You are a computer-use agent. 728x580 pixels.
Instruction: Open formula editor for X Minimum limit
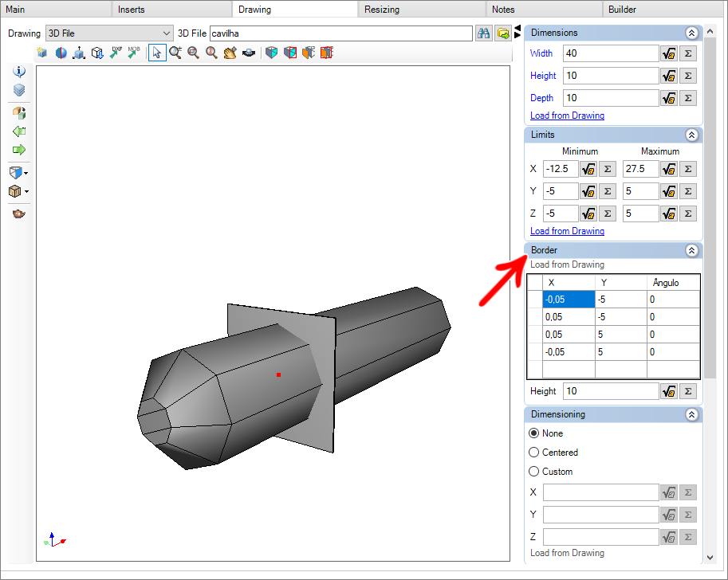(x=588, y=169)
